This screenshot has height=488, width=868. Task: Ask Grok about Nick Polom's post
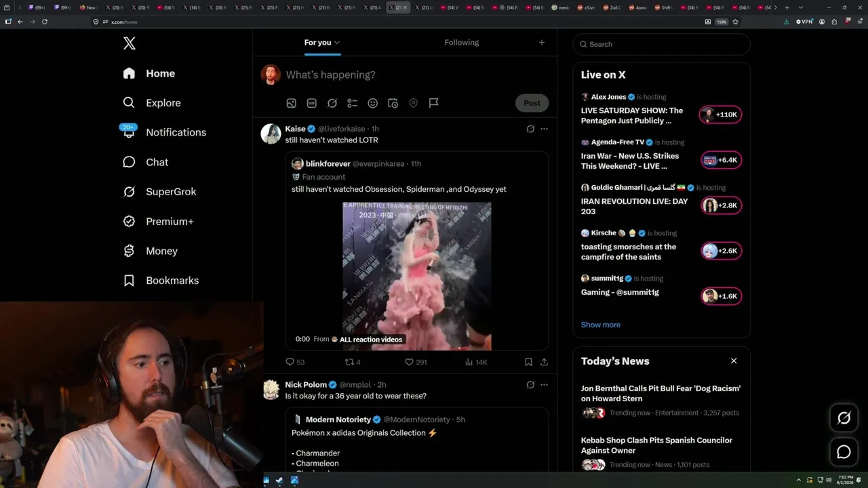pos(530,385)
